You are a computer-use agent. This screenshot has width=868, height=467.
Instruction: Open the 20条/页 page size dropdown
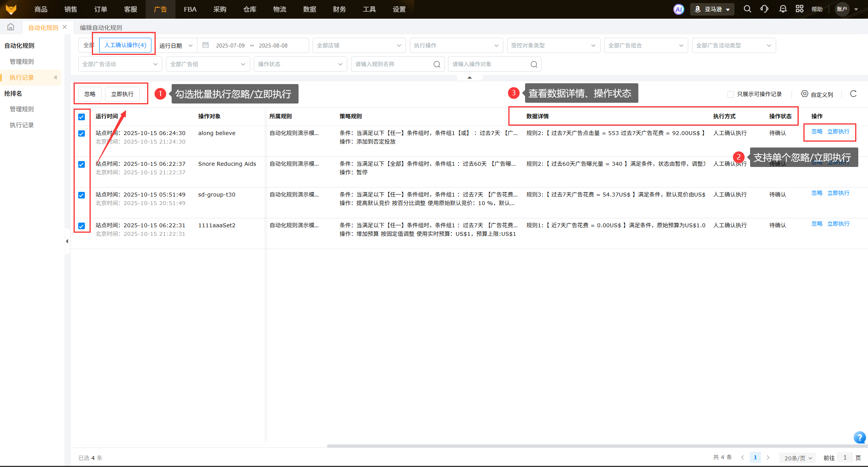tap(798, 458)
